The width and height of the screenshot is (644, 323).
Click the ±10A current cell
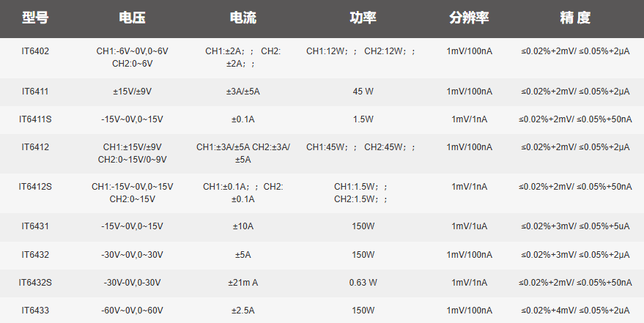[x=243, y=226]
